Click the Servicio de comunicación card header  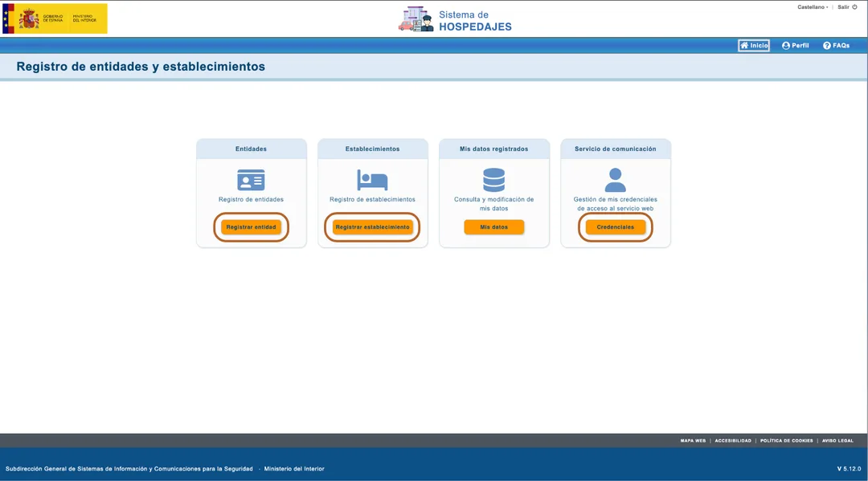point(615,149)
